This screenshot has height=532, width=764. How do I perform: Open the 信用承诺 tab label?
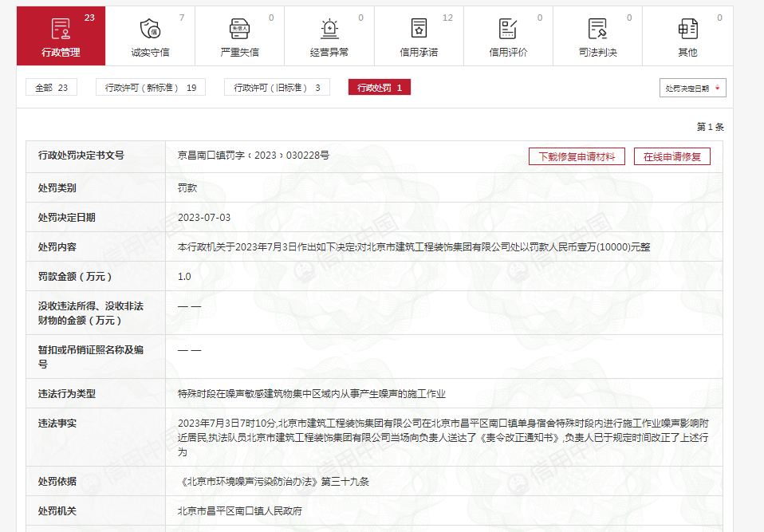[419, 52]
